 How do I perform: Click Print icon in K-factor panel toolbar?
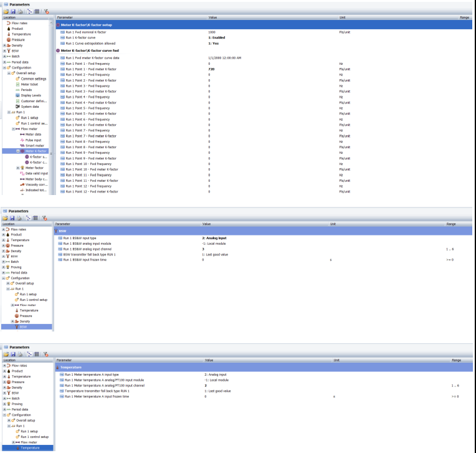[x=21, y=12]
